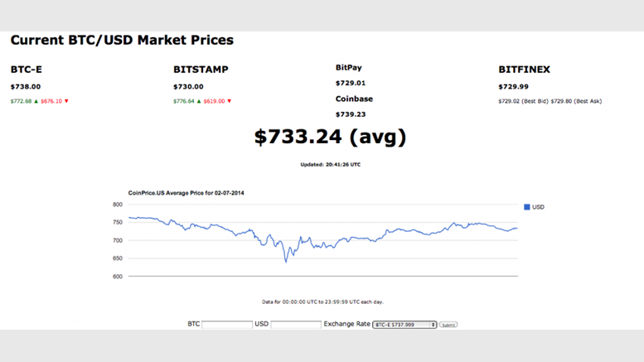This screenshot has width=644, height=362.
Task: Click the BTC amount input field
Action: [x=227, y=325]
